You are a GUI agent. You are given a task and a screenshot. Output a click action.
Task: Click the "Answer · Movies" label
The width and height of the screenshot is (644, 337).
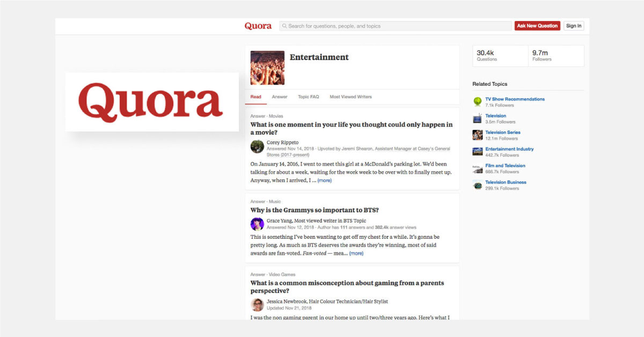point(267,116)
